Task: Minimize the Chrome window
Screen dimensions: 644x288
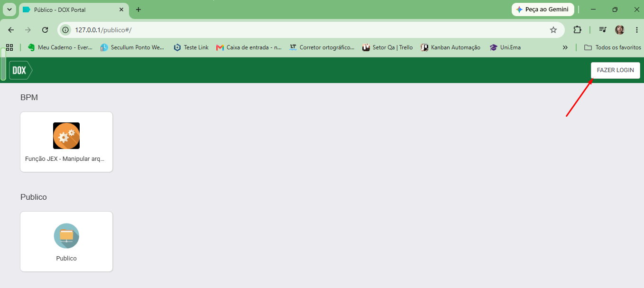Action: coord(593,9)
